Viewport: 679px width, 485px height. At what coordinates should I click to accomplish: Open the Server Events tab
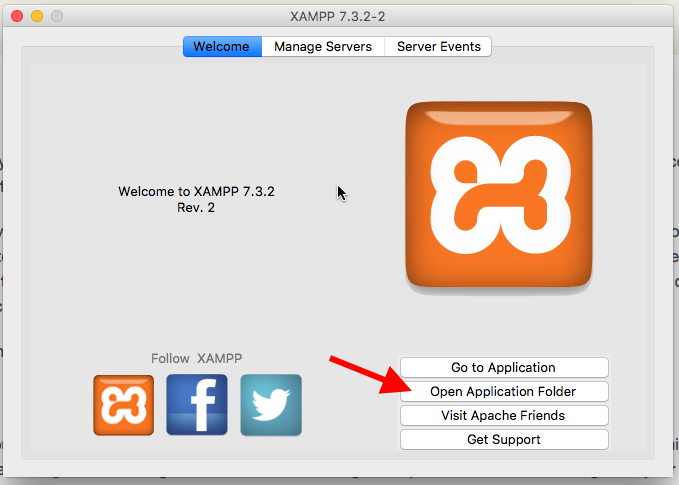[x=438, y=46]
